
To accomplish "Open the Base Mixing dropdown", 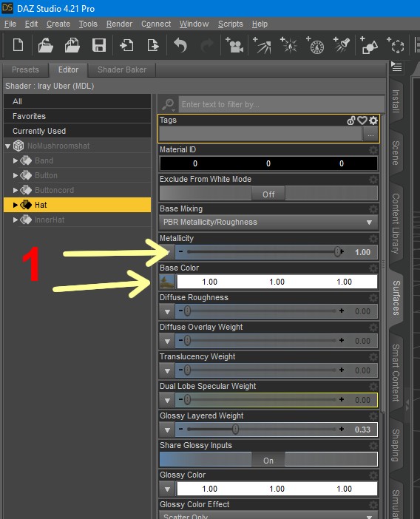I will pos(268,222).
